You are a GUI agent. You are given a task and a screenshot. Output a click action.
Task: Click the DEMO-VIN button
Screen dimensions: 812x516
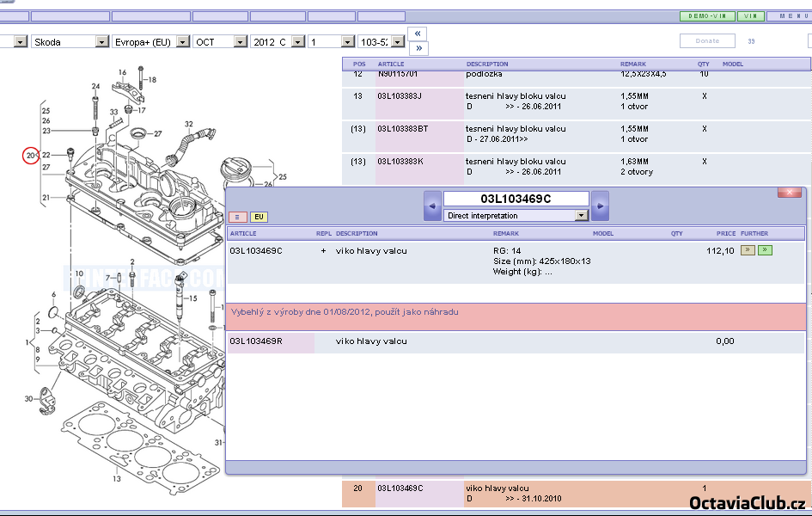(x=706, y=16)
